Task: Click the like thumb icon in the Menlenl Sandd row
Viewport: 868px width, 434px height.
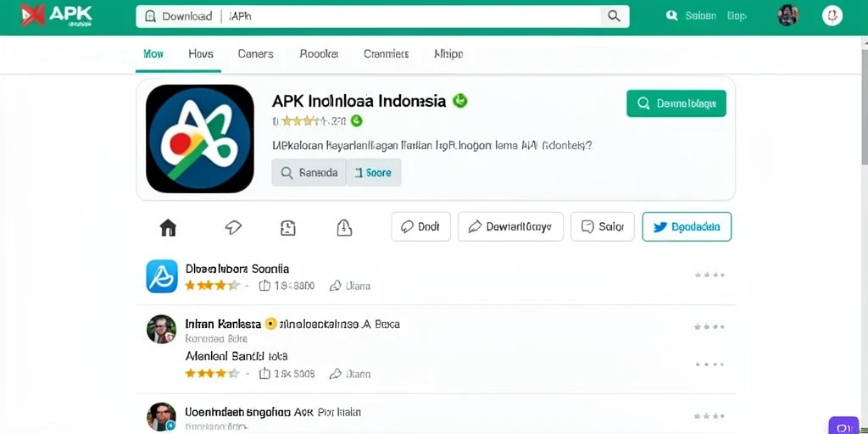Action: (265, 374)
